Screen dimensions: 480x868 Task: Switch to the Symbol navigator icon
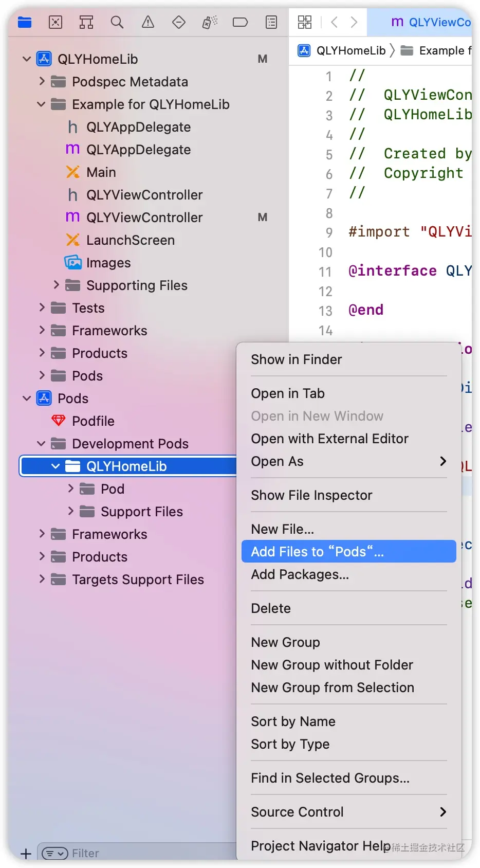coord(86,22)
